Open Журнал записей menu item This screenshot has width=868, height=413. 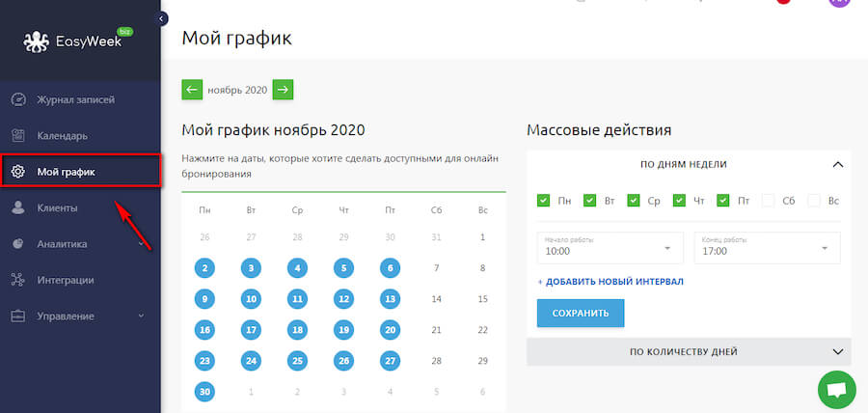pos(76,100)
